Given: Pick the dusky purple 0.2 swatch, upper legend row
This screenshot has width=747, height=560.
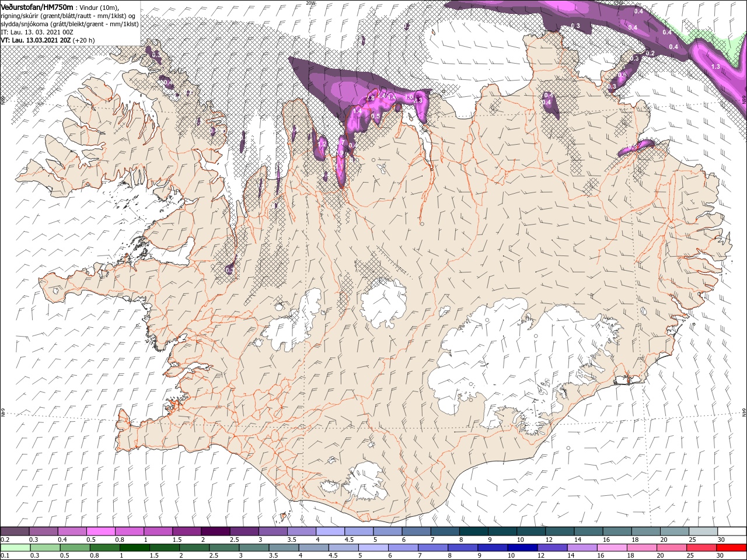Looking at the screenshot, I should pyautogui.click(x=15, y=531).
